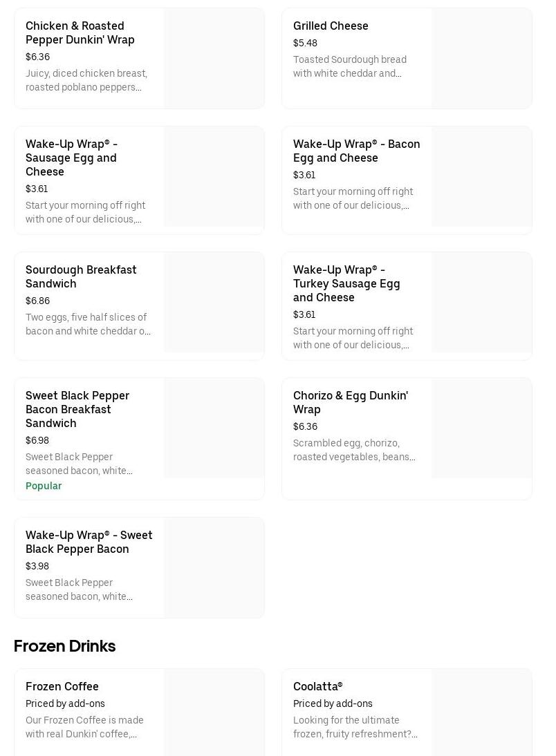Open the Coolatta frozen drink item
556x756 pixels.
[317, 686]
